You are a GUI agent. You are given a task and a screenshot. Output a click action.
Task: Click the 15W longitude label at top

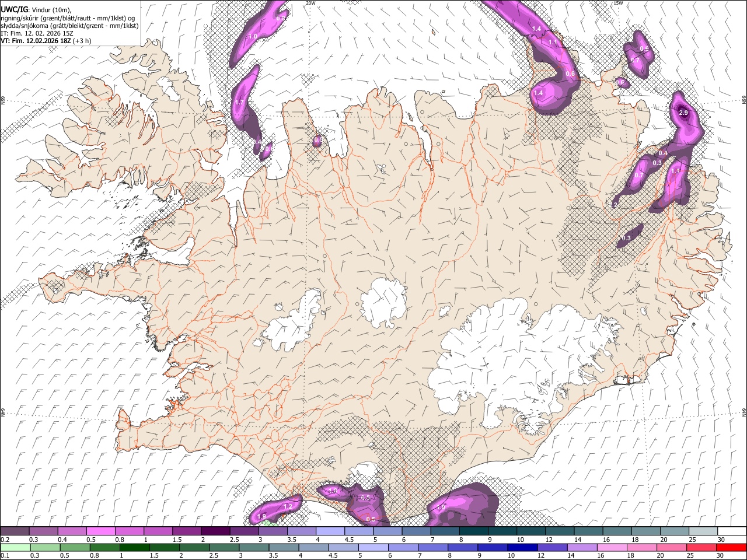[618, 3]
